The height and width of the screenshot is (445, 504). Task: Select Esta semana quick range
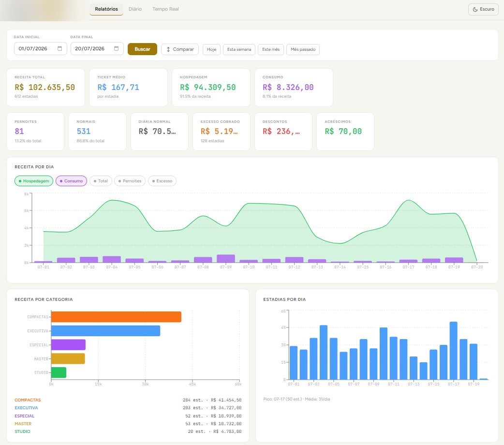pos(239,49)
